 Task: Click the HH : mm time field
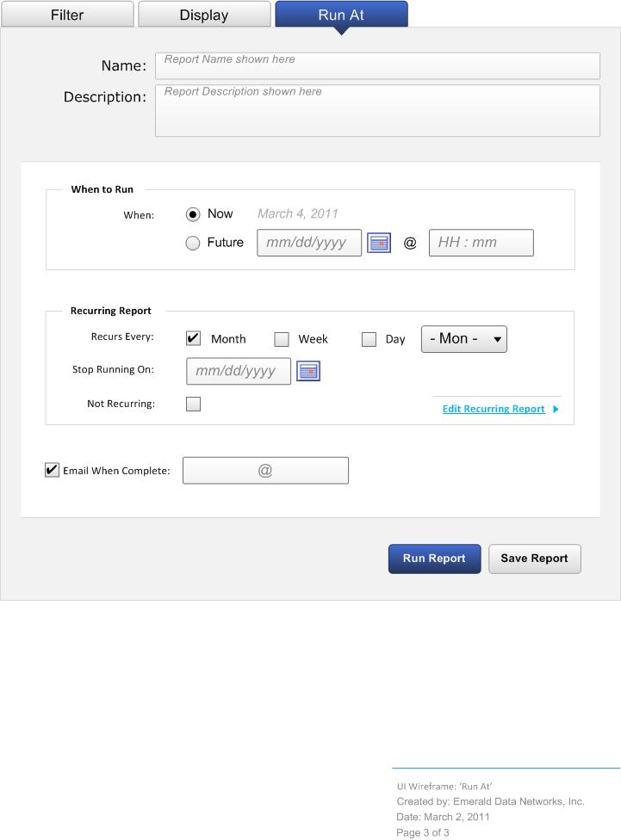(x=481, y=243)
